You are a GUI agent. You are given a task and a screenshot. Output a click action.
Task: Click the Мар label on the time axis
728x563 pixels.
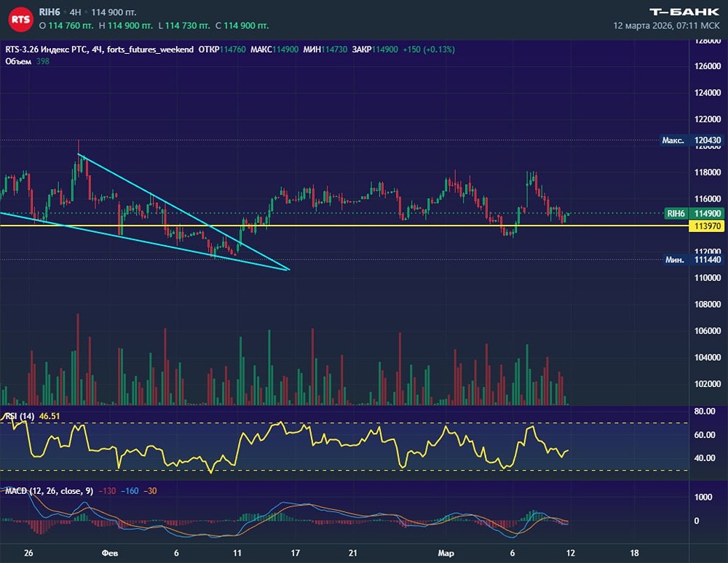(x=446, y=553)
